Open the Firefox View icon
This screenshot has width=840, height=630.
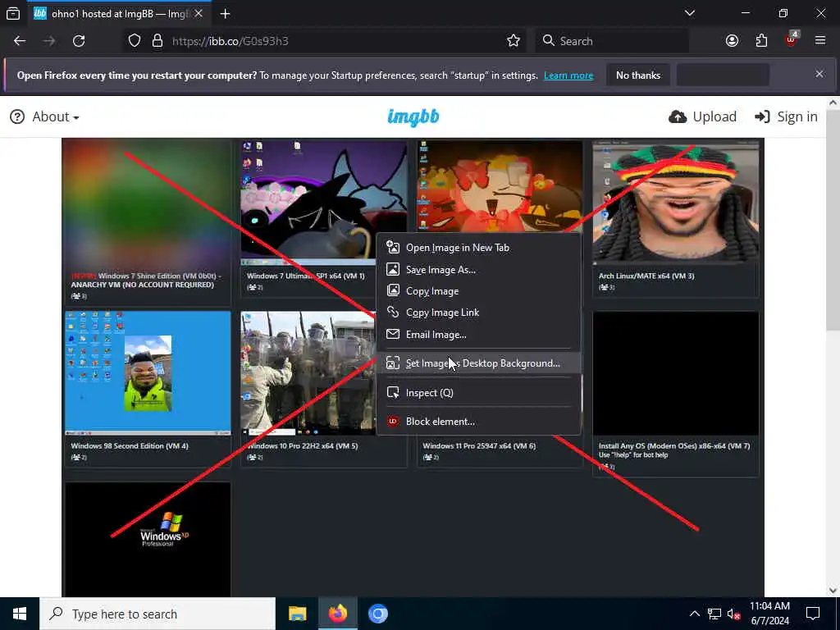pos(13,14)
